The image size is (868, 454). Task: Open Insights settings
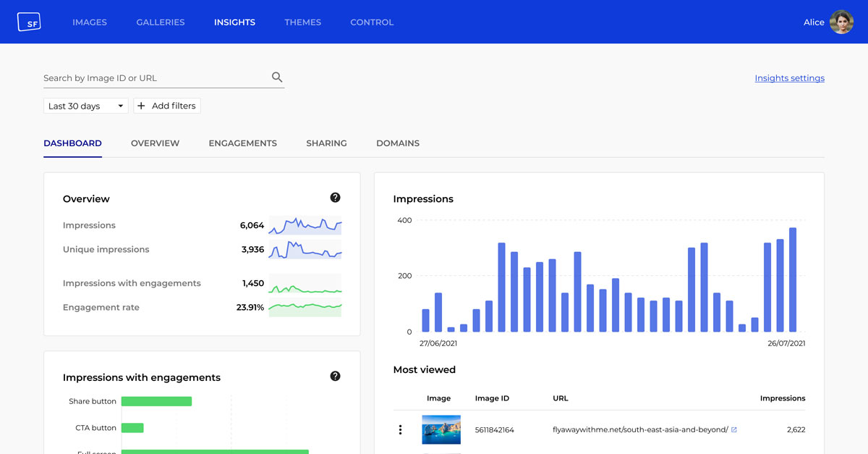point(789,77)
